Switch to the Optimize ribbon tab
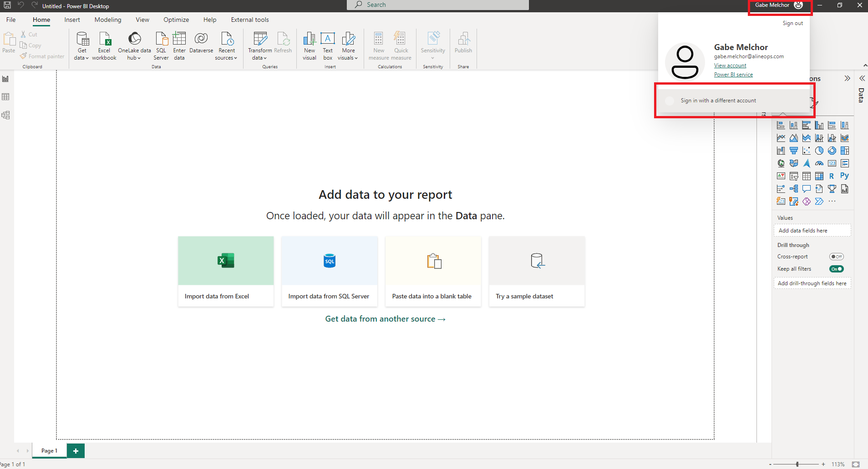The width and height of the screenshot is (868, 469). point(176,20)
